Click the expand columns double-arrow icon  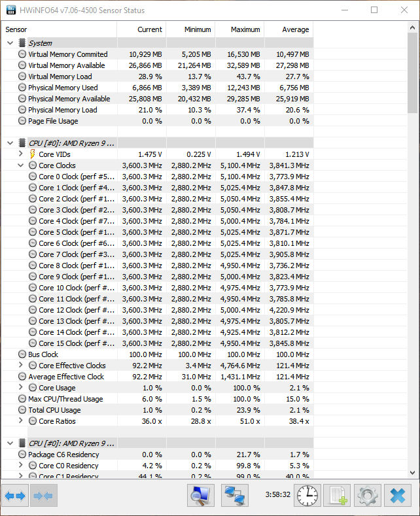pyautogui.click(x=16, y=496)
